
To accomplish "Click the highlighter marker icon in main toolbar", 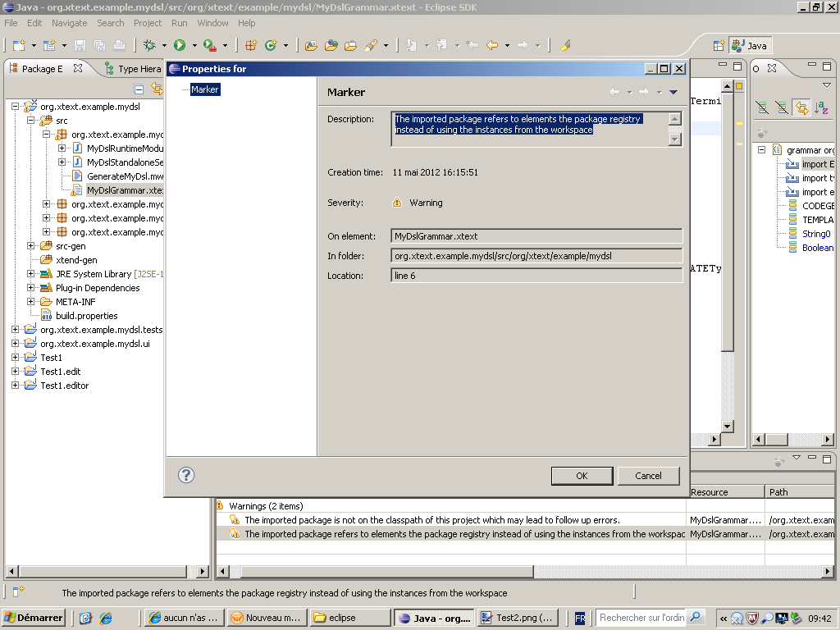I will pos(564,46).
